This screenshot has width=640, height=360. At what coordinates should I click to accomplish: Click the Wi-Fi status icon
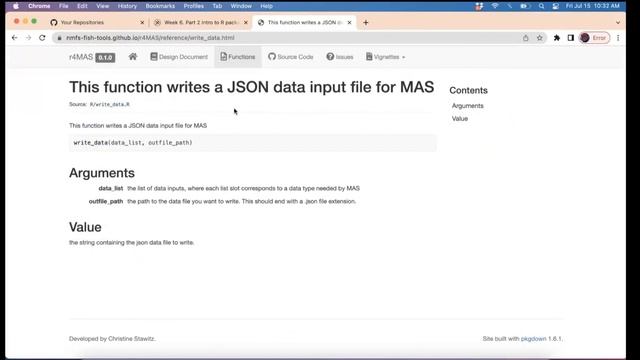[x=495, y=6]
